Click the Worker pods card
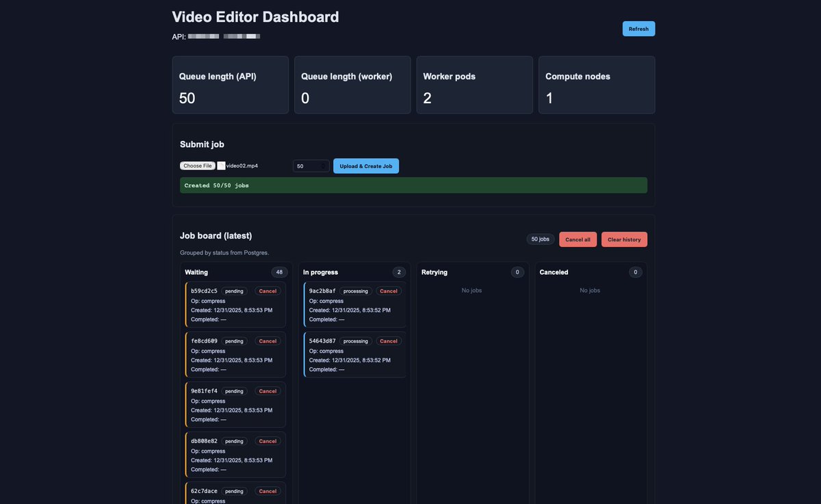 (475, 85)
